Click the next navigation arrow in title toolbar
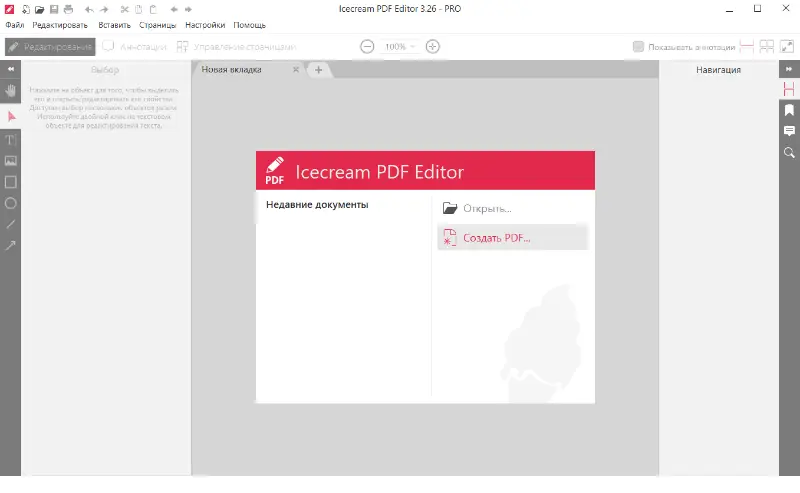 pos(188,9)
